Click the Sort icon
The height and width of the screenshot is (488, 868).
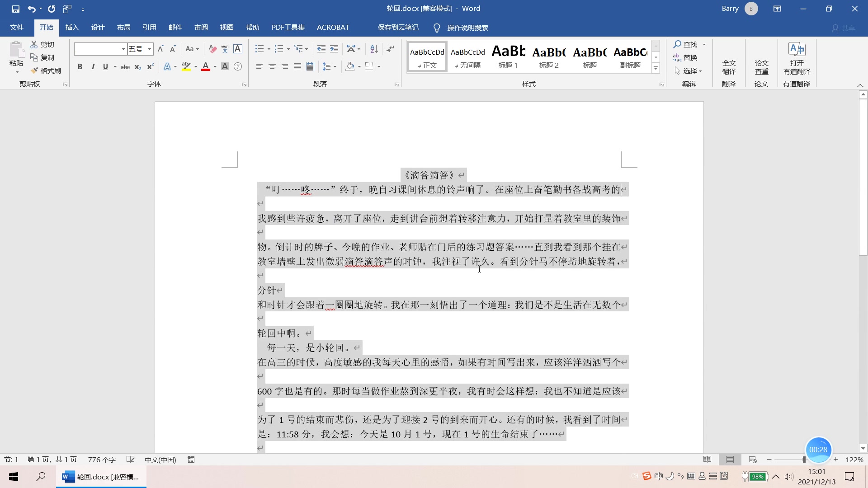374,49
